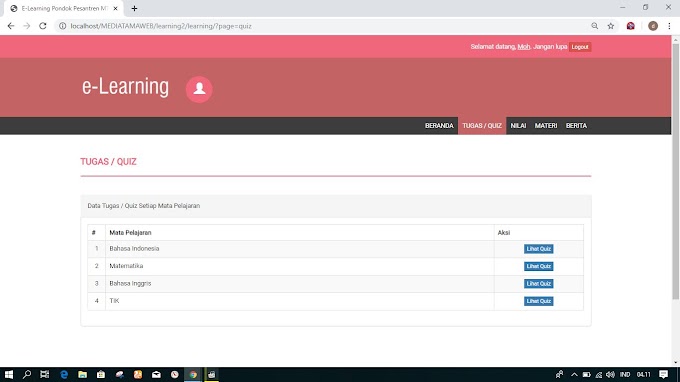Viewport: 680px width, 382px height.
Task: Open the NILAI menu
Action: [x=518, y=126]
